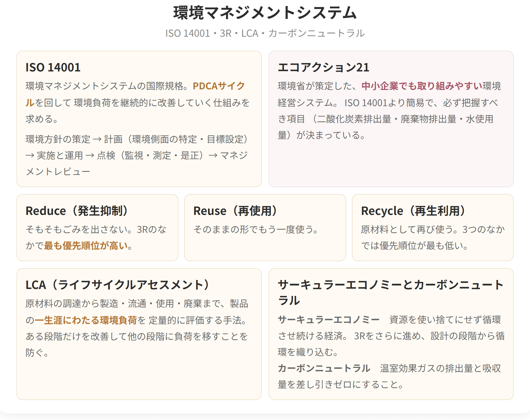530x420 pixels.
Task: Click the 環境方針の策定 process flow paragraph
Action: click(x=137, y=155)
